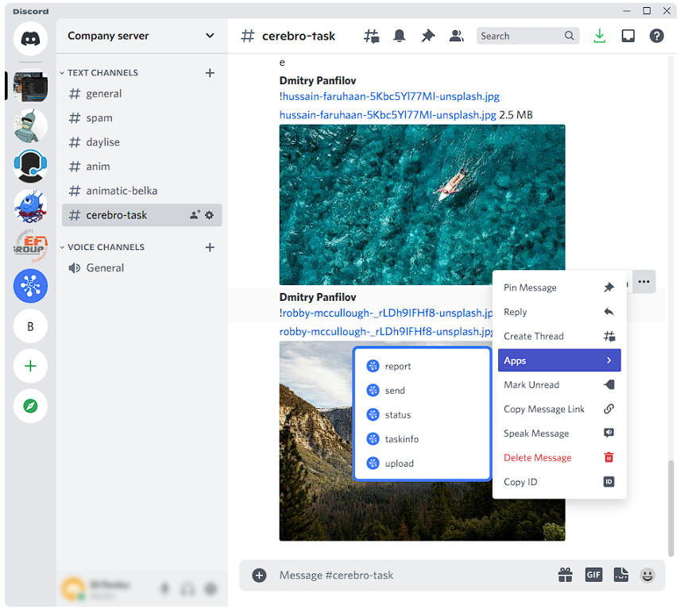Screen dimensions: 684x616
Task: Create a new text channel plus
Action: pyautogui.click(x=210, y=73)
